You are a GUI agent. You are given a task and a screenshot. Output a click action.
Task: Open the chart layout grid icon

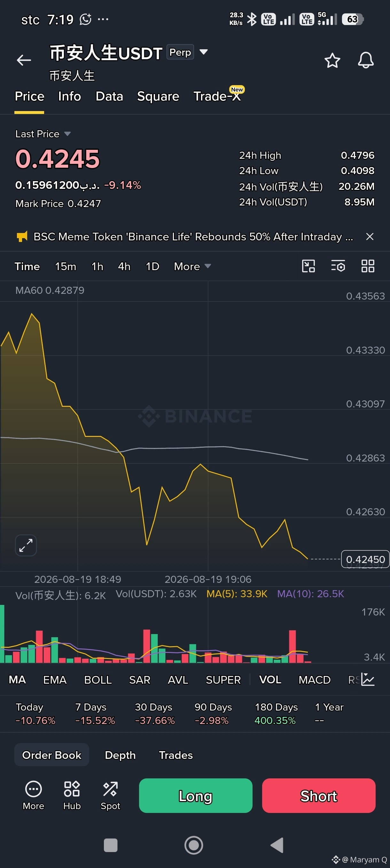pos(368,266)
